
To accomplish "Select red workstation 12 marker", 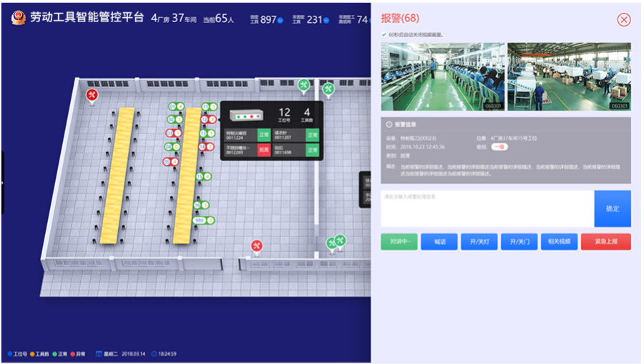I will pyautogui.click(x=208, y=119).
